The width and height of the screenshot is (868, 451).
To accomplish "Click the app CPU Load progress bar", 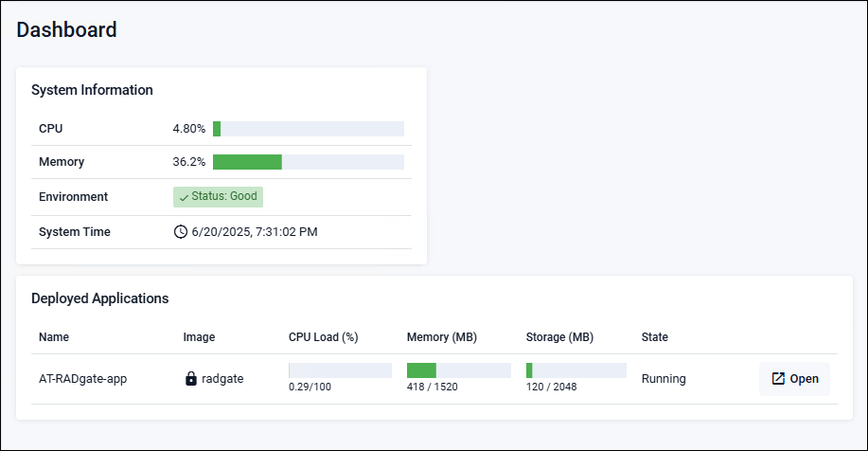I will [x=340, y=370].
